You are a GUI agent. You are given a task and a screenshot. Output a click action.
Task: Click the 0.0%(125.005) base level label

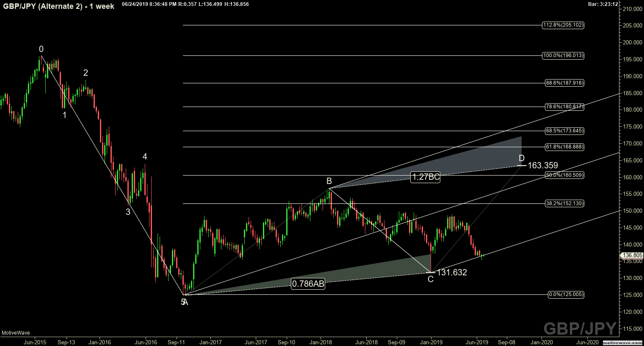566,294
